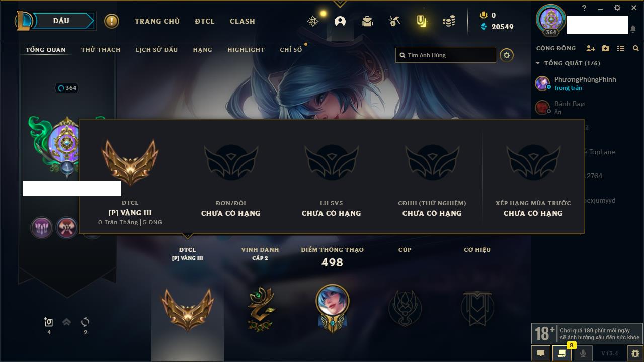Open the profile icon in top navigation

pyautogui.click(x=340, y=21)
